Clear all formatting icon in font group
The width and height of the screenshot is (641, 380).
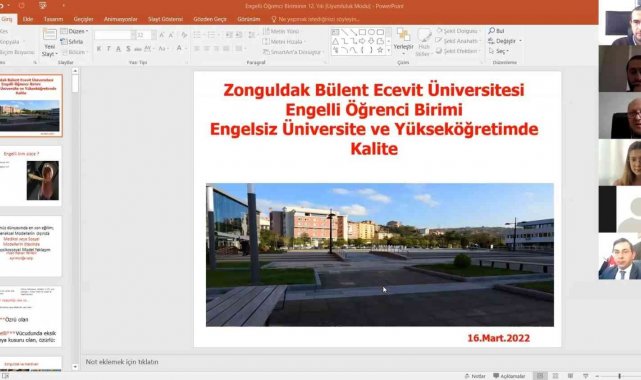tap(184, 35)
